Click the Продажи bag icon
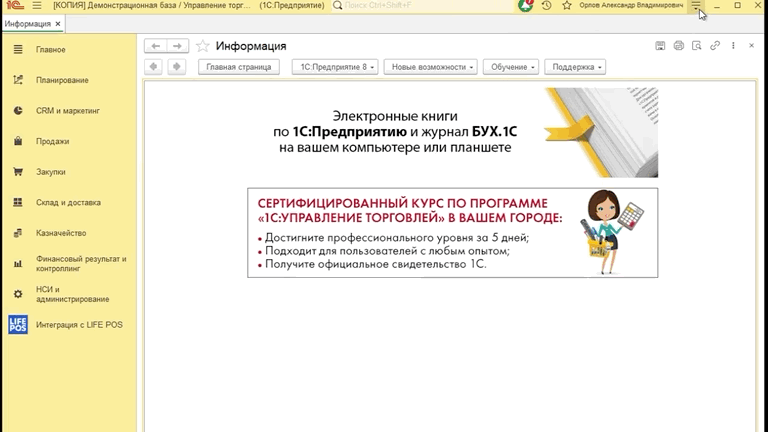The height and width of the screenshot is (432, 768). pos(18,141)
